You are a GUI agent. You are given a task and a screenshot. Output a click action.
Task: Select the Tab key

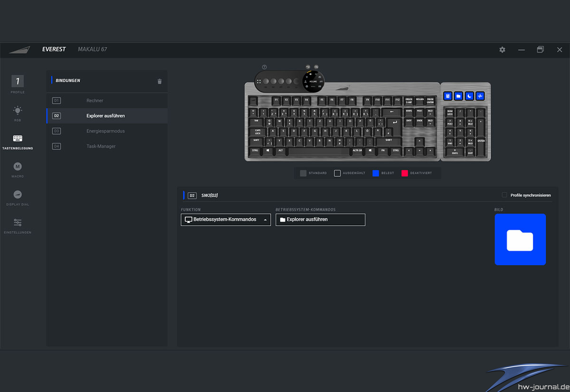pos(256,122)
